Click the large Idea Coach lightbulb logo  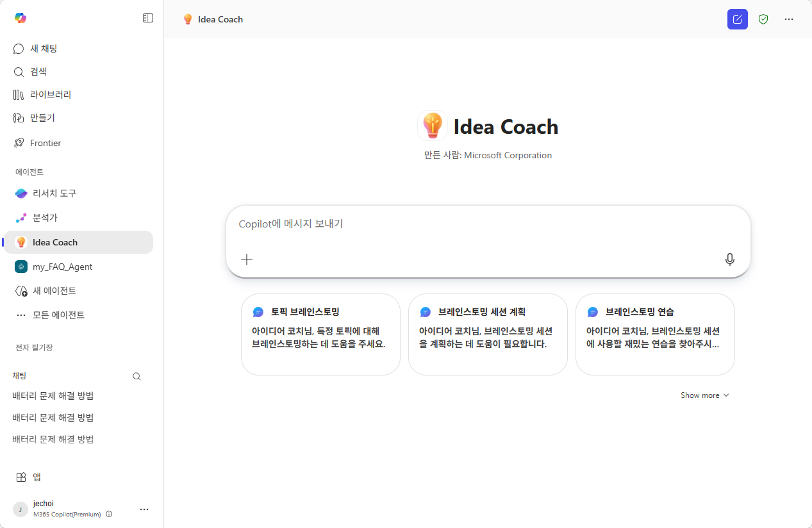tap(433, 126)
